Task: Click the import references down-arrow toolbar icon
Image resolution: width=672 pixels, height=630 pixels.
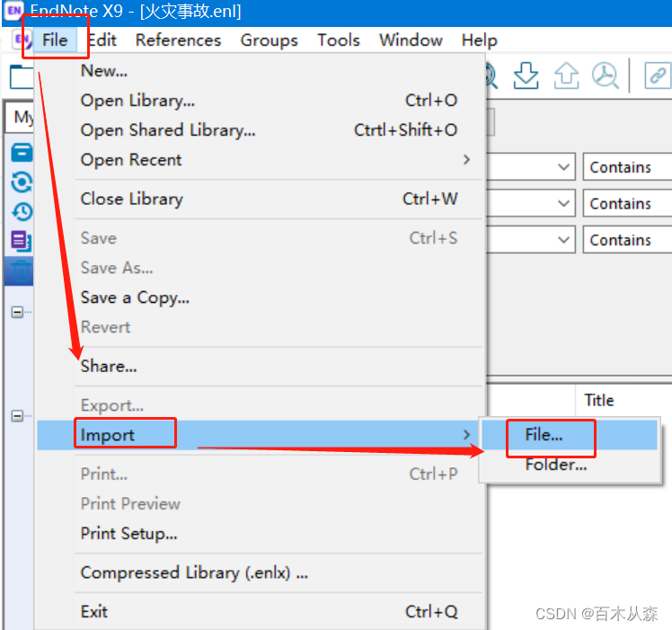Action: pyautogui.click(x=526, y=75)
